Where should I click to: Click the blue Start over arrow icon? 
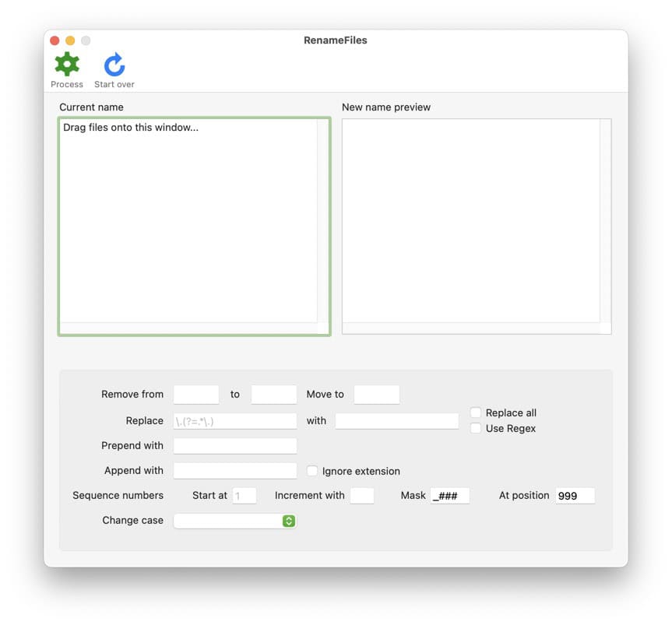[114, 65]
